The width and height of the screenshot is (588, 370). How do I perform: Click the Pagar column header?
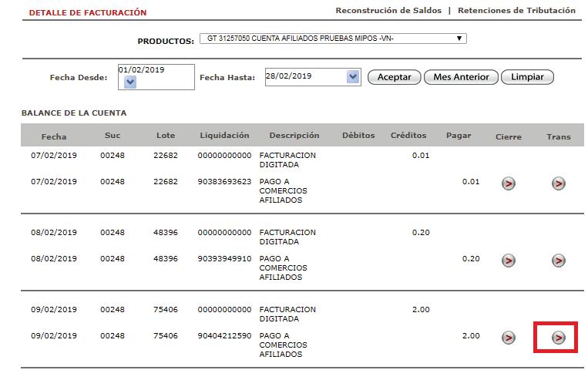(459, 136)
